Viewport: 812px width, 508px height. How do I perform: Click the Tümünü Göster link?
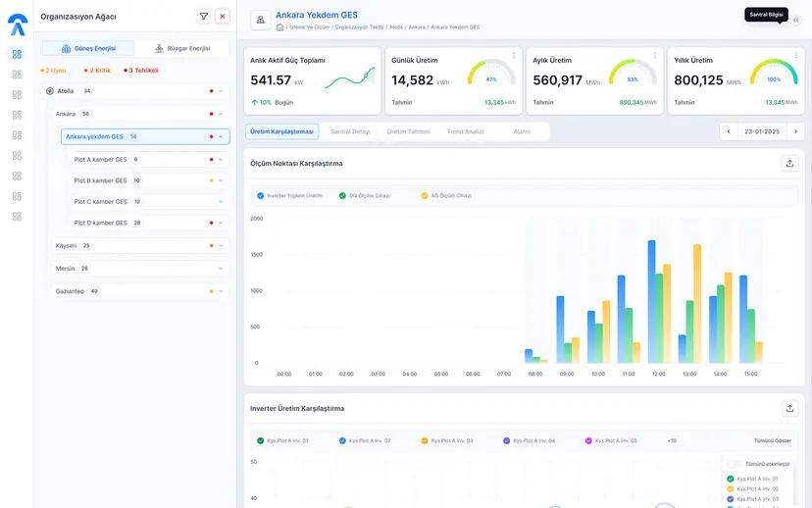(772, 440)
